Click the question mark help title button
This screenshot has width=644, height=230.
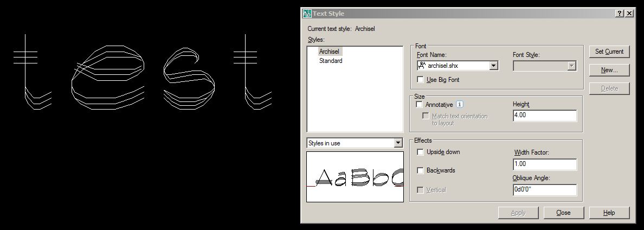pyautogui.click(x=620, y=14)
